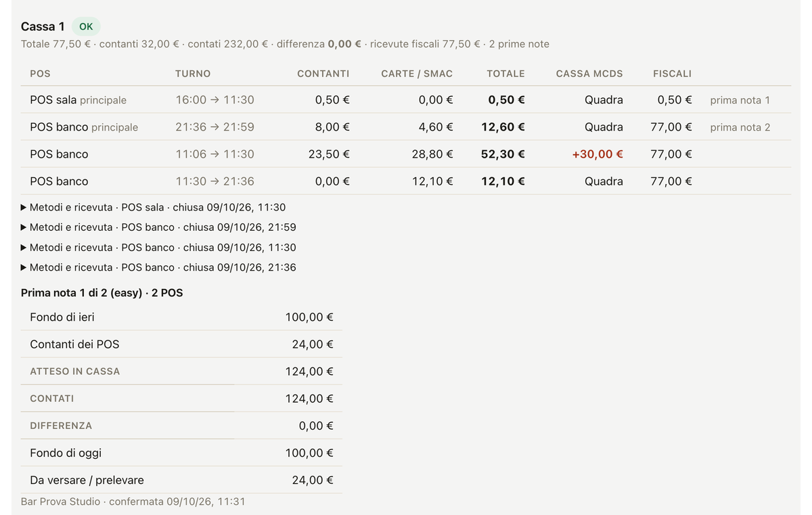The width and height of the screenshot is (812, 515).
Task: Select the POS sala principale row
Action: 406,99
